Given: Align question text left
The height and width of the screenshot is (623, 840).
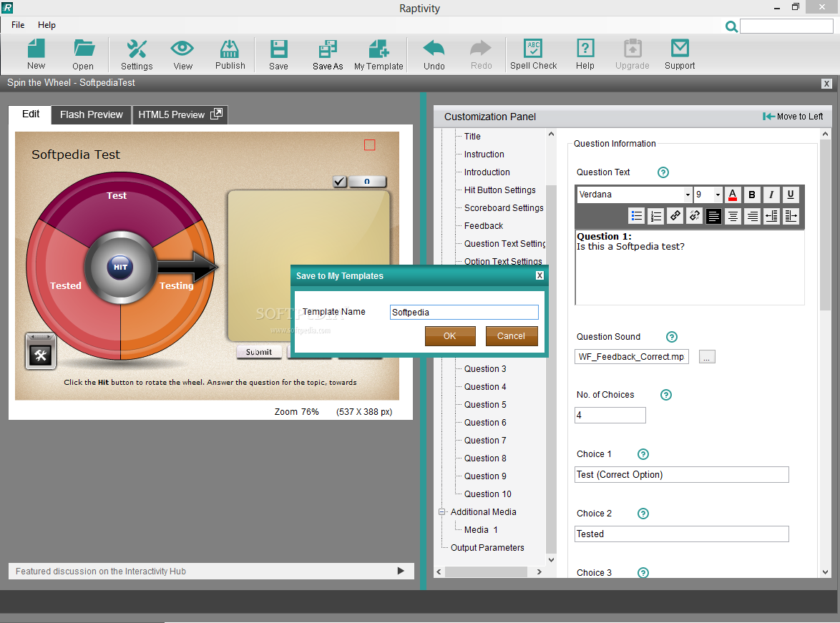Looking at the screenshot, I should click(713, 216).
